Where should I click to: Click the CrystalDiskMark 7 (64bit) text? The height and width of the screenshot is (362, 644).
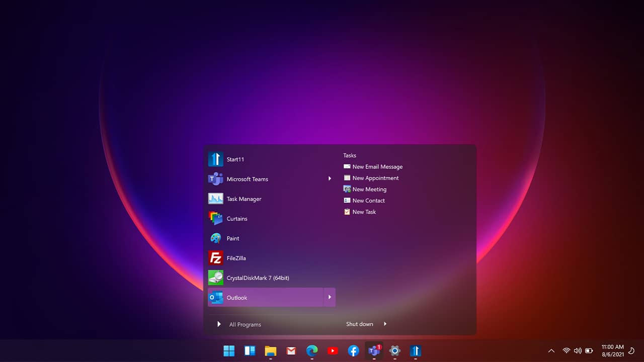(x=258, y=278)
